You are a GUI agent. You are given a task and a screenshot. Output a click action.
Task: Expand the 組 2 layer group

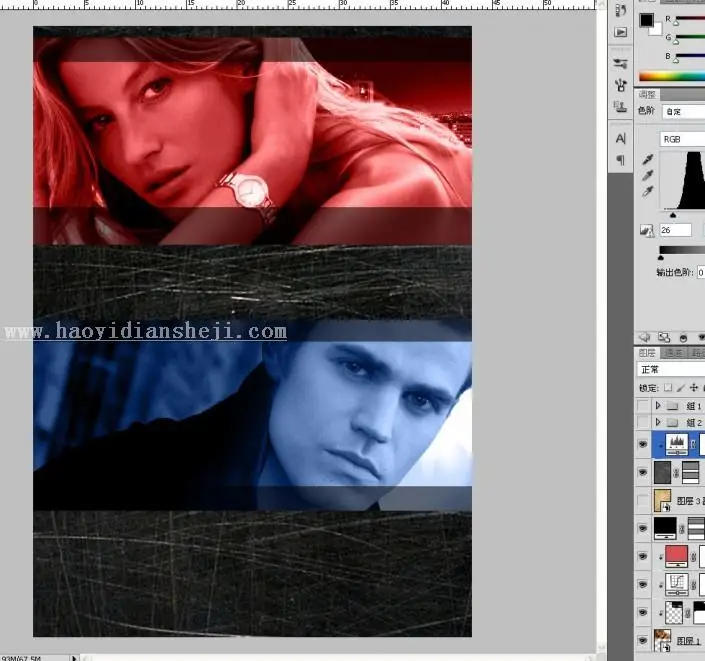[658, 422]
